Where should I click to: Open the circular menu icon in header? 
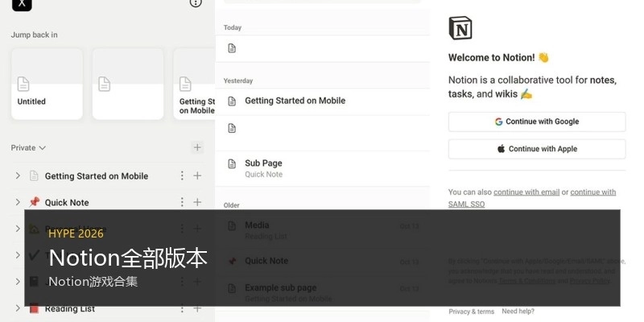tap(196, 3)
